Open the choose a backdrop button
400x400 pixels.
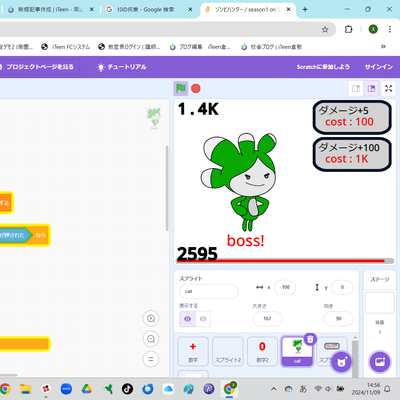(380, 362)
